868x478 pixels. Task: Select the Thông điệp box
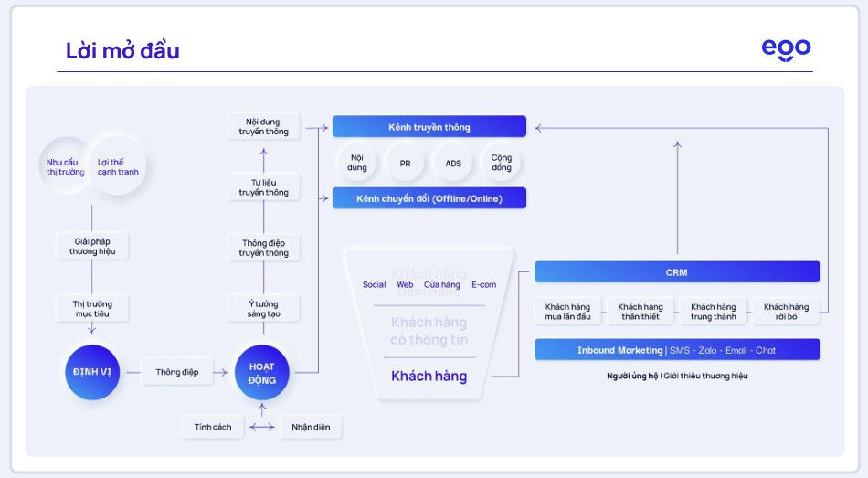click(x=177, y=372)
